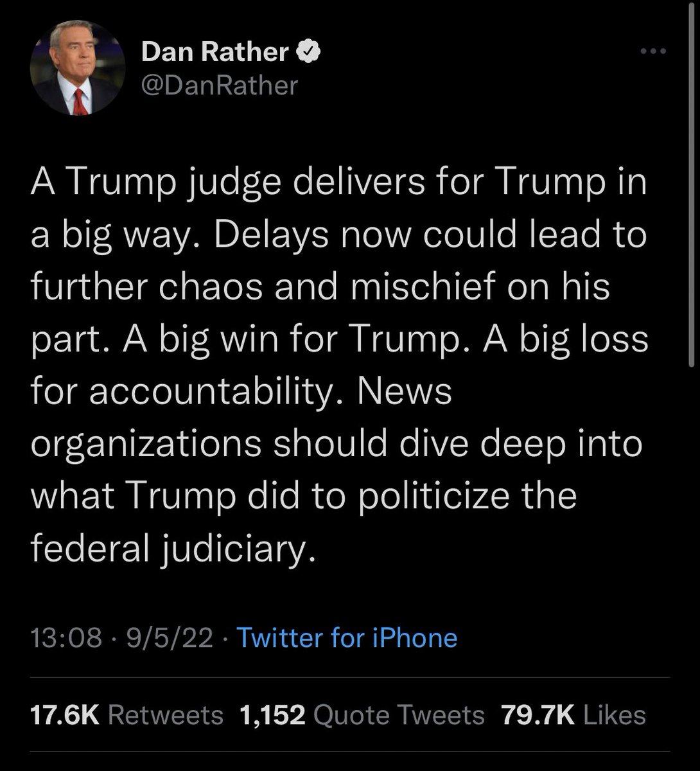Open the Retweets label list
This screenshot has height=771, width=700.
pos(166,715)
